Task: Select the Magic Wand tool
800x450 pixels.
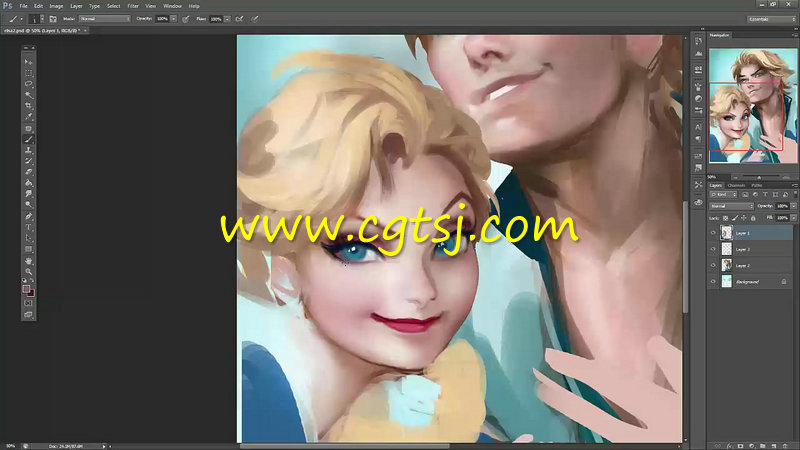Action: click(x=29, y=95)
